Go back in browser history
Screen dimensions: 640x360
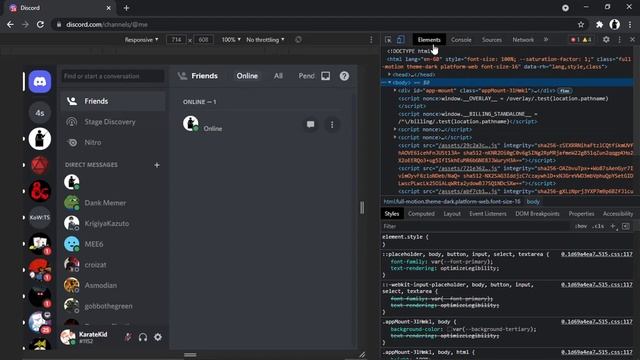tap(10, 24)
